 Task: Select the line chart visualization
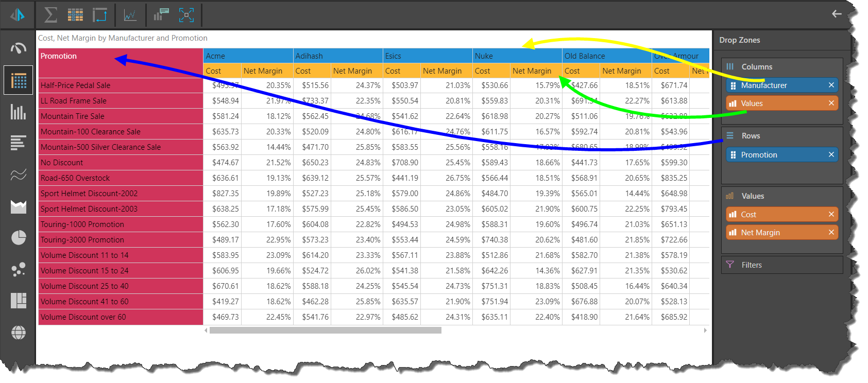coord(19,175)
